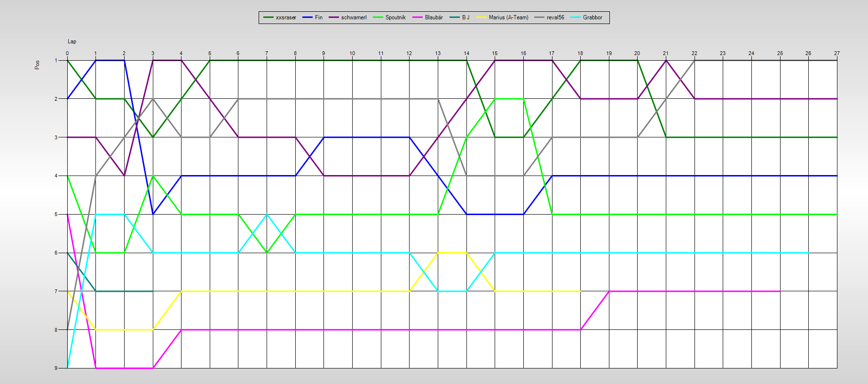Screen dimensions: 868x384
Task: Click the B J legend label
Action: [466, 17]
